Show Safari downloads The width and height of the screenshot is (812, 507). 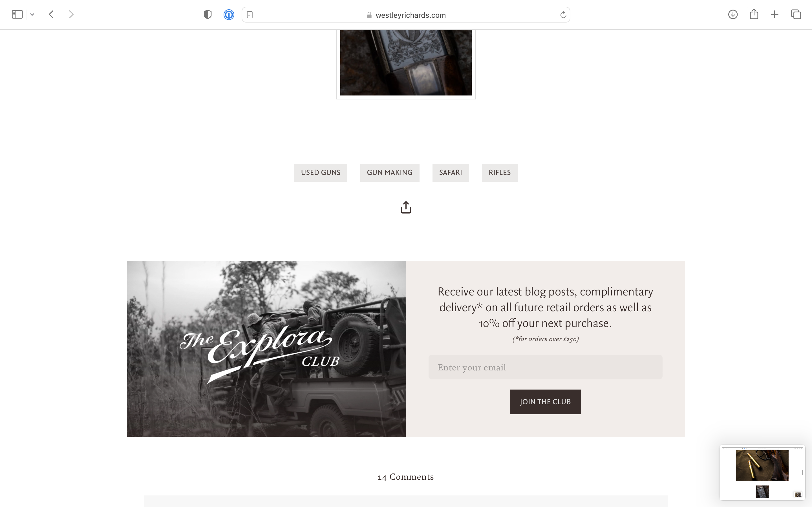[x=733, y=14]
